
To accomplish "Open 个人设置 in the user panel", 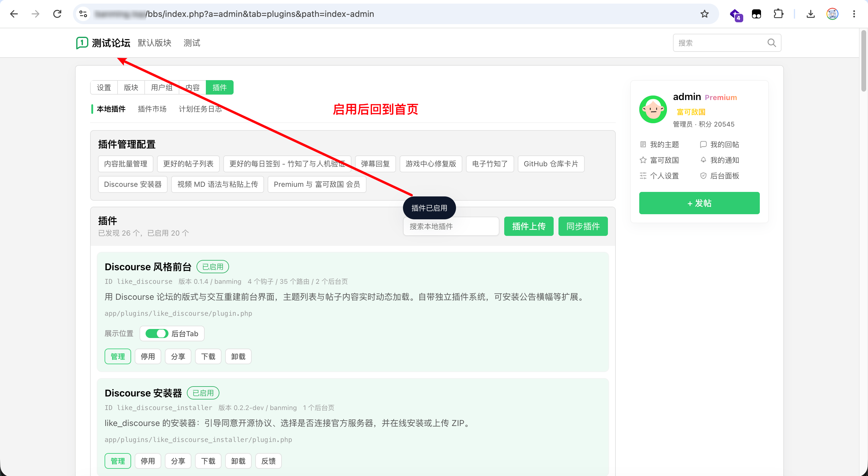I will pyautogui.click(x=659, y=176).
